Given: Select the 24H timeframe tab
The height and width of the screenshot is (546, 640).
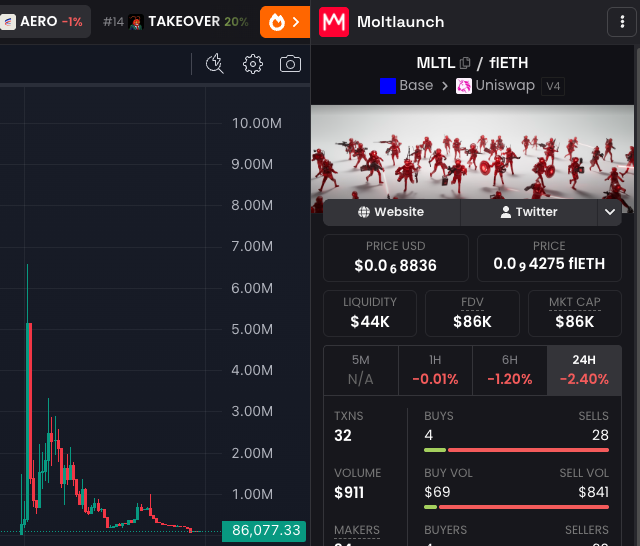Looking at the screenshot, I should (x=584, y=370).
